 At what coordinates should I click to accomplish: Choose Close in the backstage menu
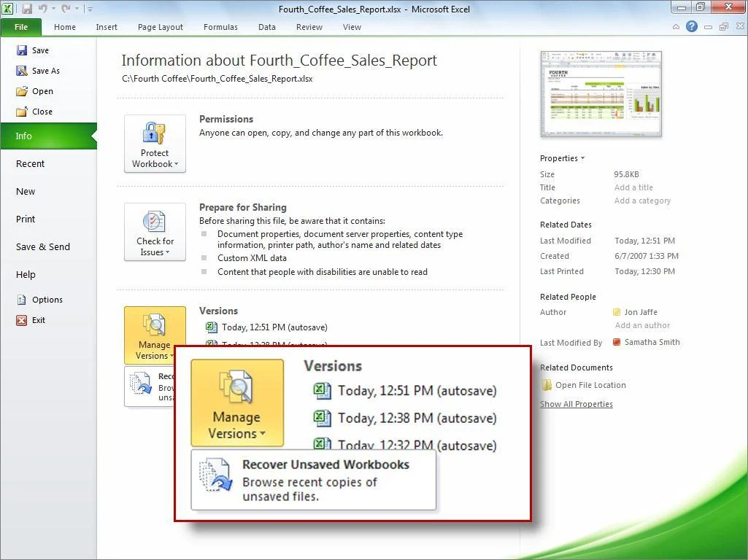click(34, 112)
